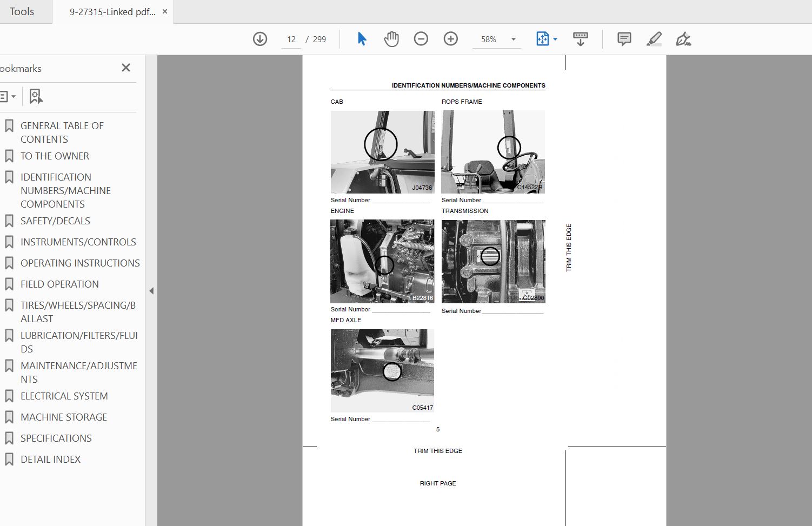Viewport: 812px width, 526px height.
Task: Expand bookmark options dropdown menu
Action: [7, 97]
